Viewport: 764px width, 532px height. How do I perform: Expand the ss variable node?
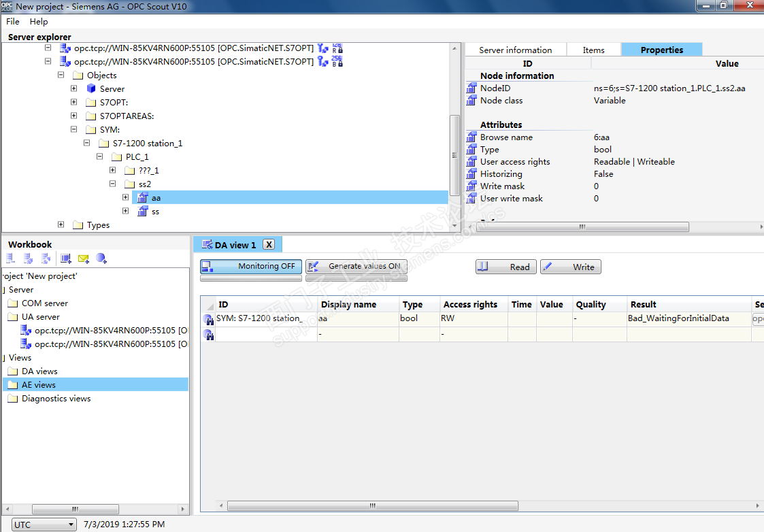pos(125,211)
